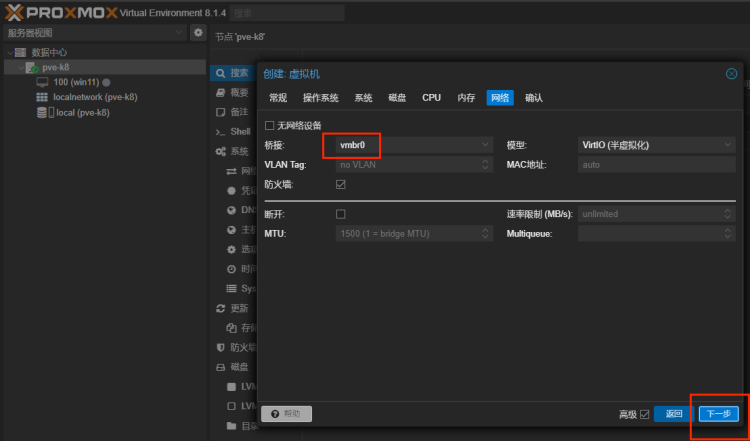Screen dimensions: 750x441
Task: Open the directory folder icon
Action: [x=232, y=426]
